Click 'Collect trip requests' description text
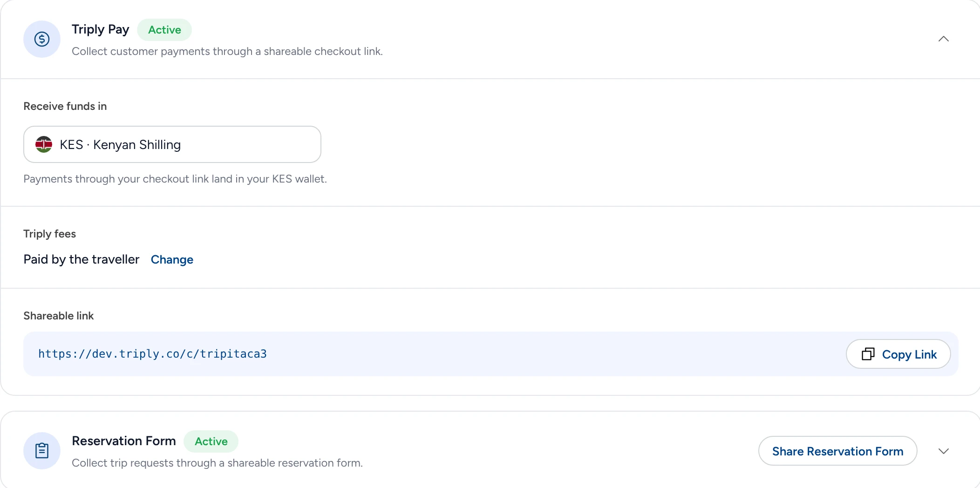 pos(217,463)
